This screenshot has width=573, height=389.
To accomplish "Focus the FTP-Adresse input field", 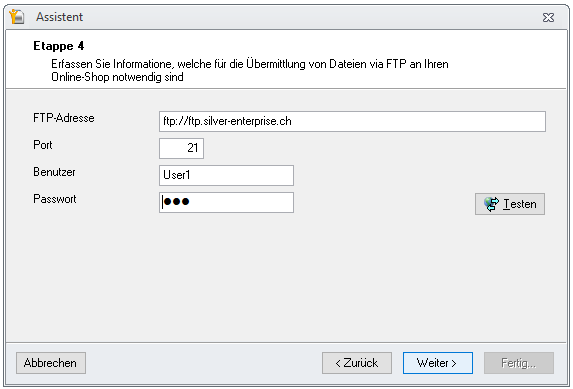I will (352, 121).
